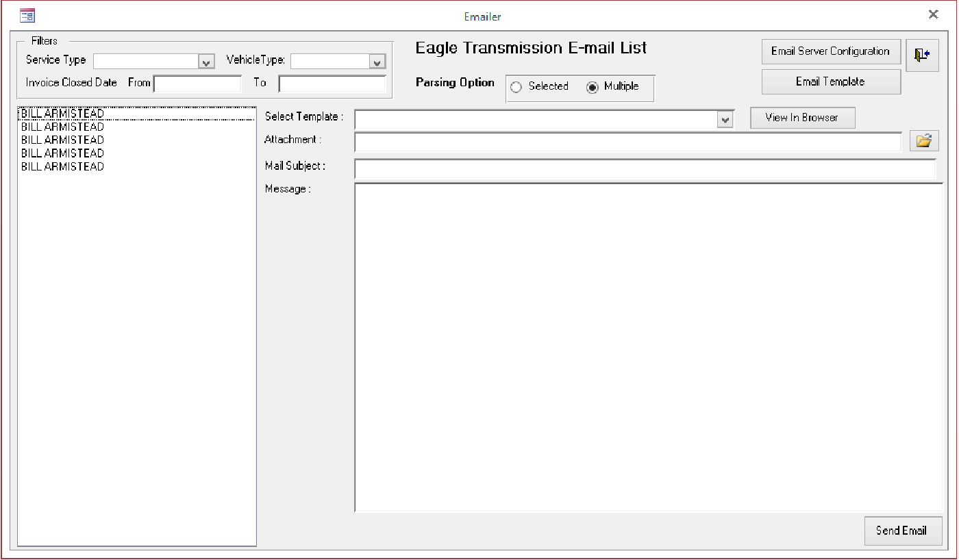Click the Mail Subject field
959x560 pixels.
[645, 168]
